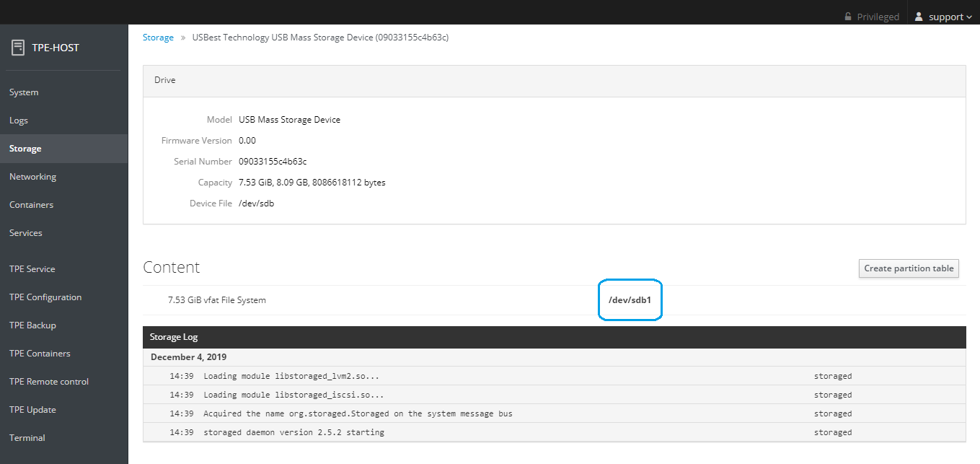Image resolution: width=980 pixels, height=464 pixels.
Task: Go to Logs in sidebar
Action: [x=19, y=121]
